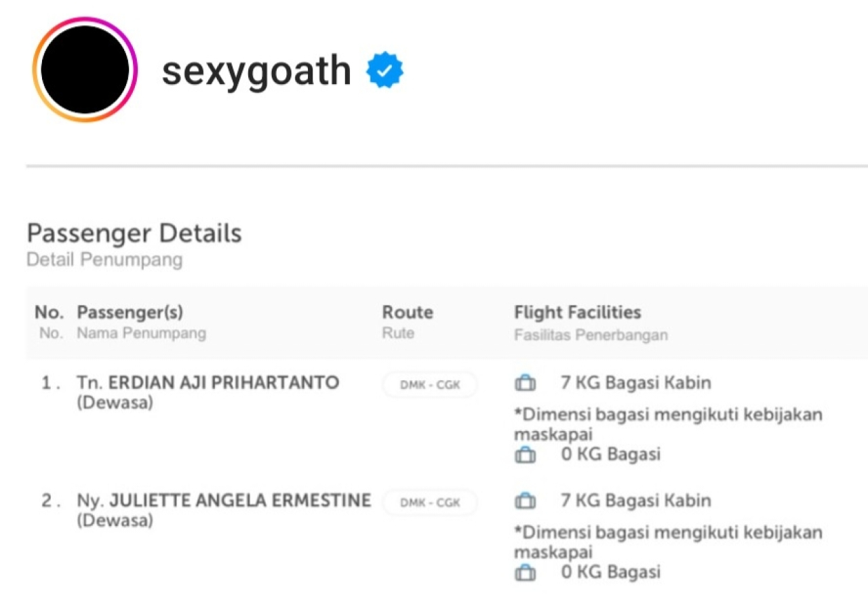
Task: Click the baggage dimension note under Erdian
Action: click(x=667, y=424)
